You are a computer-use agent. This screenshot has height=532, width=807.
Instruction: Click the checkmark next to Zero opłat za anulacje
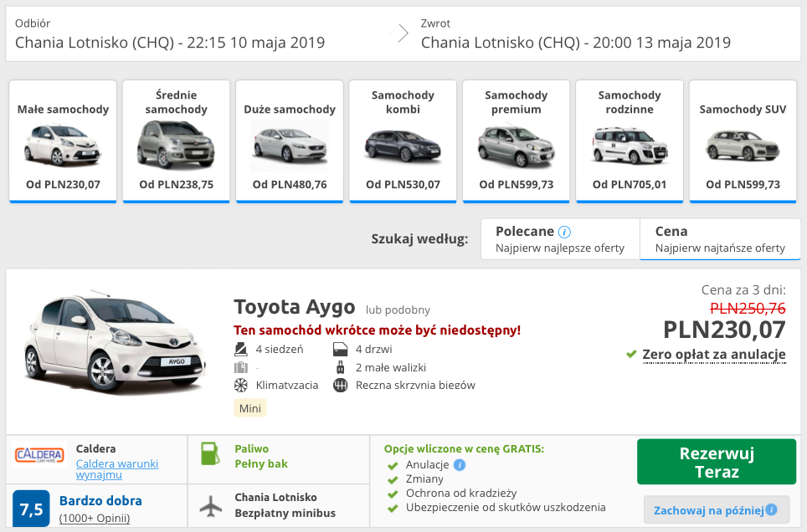[630, 354]
